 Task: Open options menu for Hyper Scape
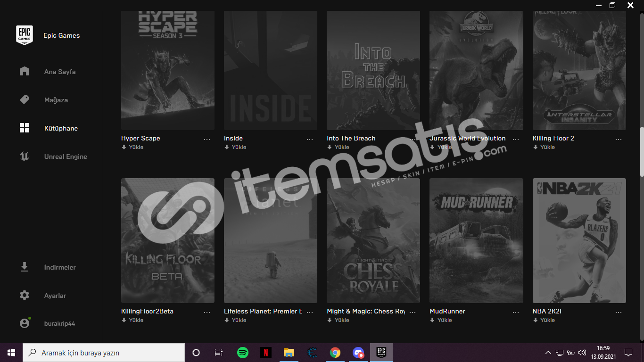click(207, 139)
